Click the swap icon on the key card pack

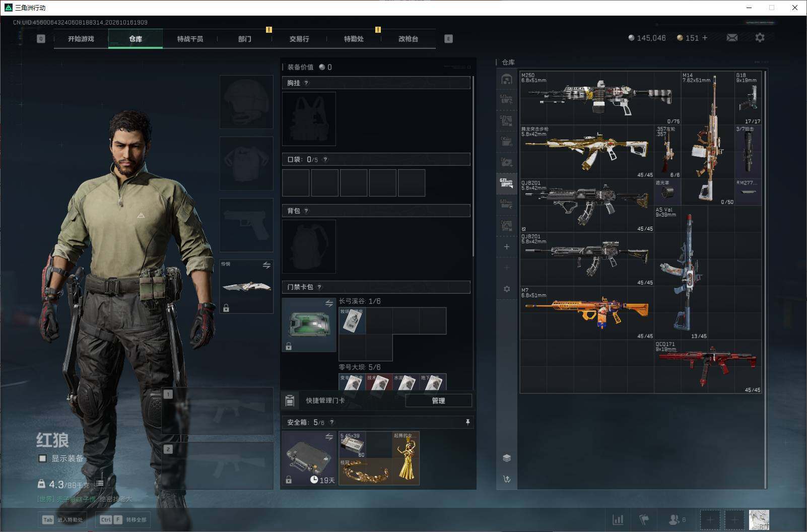[x=329, y=303]
